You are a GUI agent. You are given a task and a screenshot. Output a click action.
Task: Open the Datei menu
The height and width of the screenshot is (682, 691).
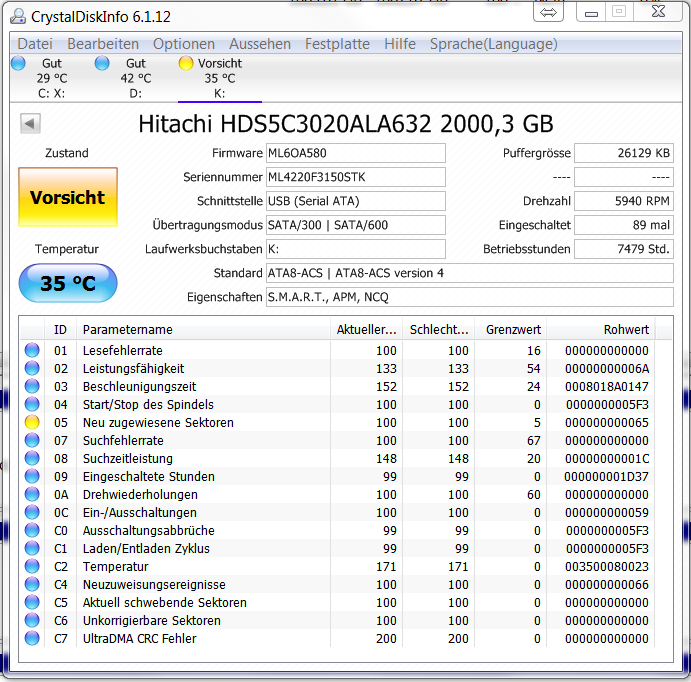[35, 44]
